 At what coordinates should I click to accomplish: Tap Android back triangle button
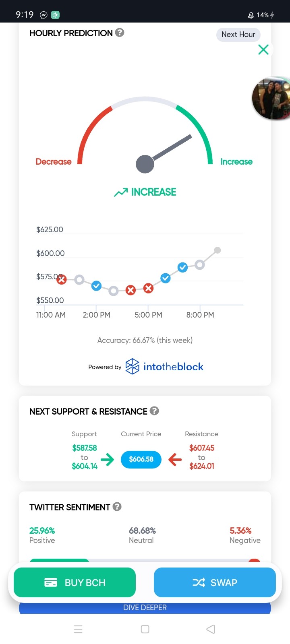pyautogui.click(x=211, y=629)
